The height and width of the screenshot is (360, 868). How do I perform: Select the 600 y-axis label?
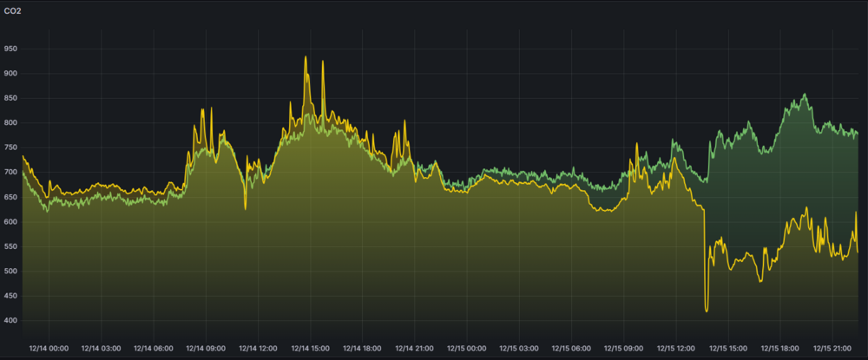pos(10,222)
